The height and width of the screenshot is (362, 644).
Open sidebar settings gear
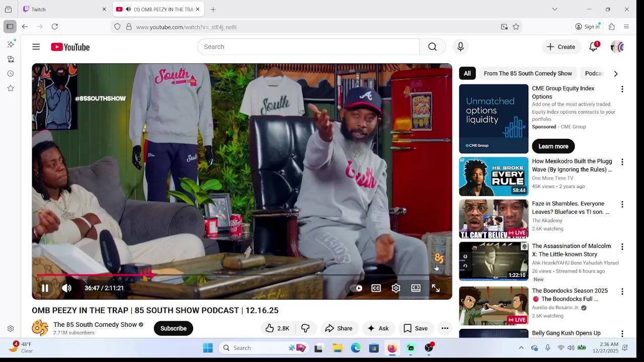(11, 329)
